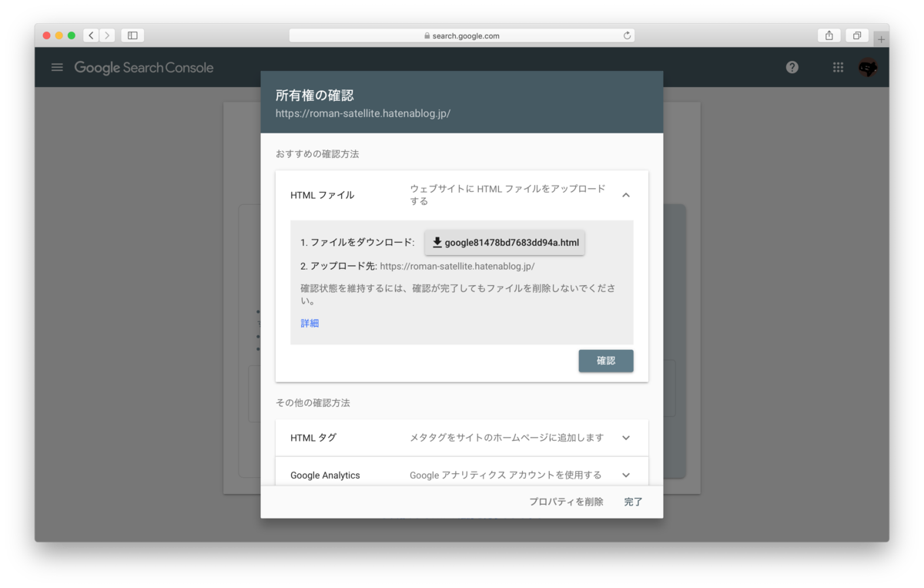Click the おすすめの確認方法 label
This screenshot has width=924, height=588.
317,154
